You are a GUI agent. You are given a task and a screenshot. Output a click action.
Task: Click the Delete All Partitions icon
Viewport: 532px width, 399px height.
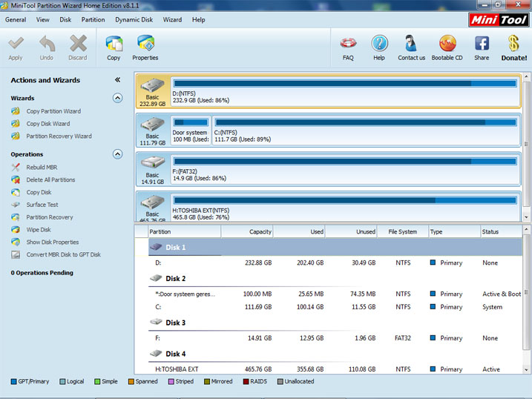pos(16,179)
